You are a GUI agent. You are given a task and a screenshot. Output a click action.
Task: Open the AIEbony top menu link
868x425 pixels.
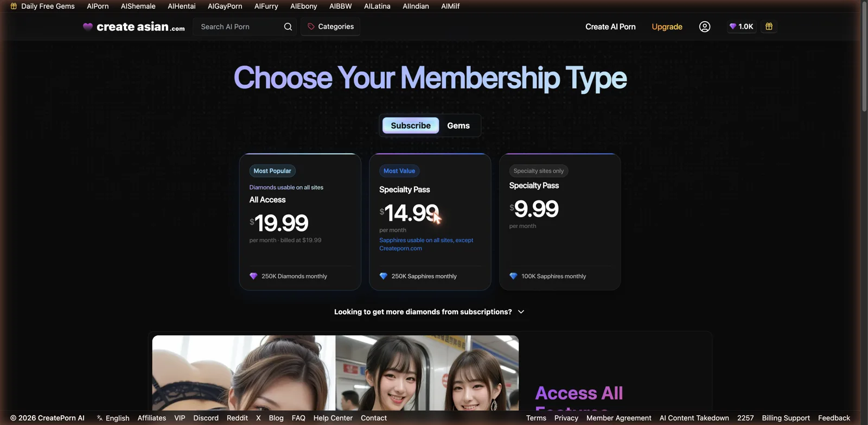tap(304, 6)
